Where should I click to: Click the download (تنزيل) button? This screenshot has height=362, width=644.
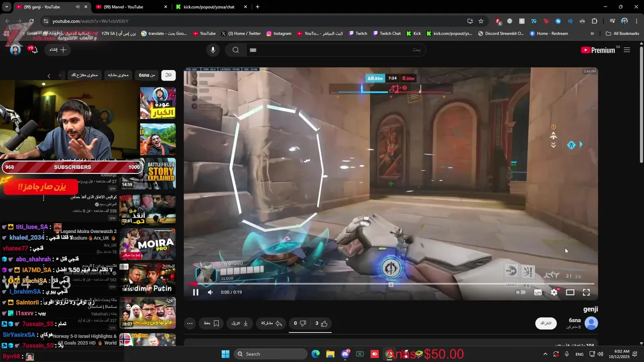coord(240,323)
